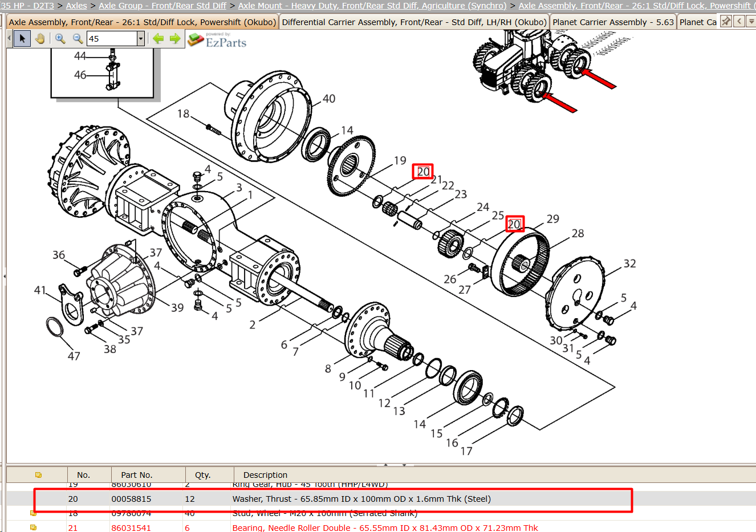Open Axle Mount - Heavy Duty breadcrumb link
This screenshot has height=532, width=756.
coord(372,6)
